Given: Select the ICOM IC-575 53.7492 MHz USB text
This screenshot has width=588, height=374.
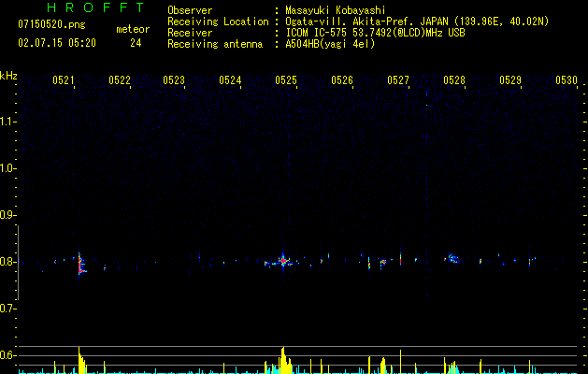Looking at the screenshot, I should [x=375, y=33].
